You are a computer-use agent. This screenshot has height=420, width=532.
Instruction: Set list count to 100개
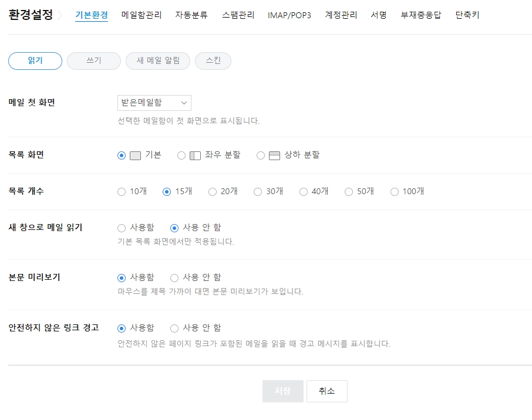point(394,192)
